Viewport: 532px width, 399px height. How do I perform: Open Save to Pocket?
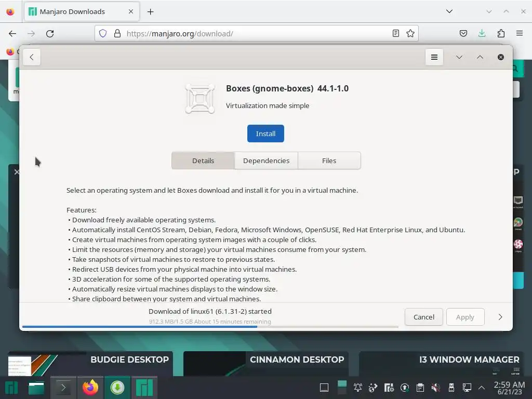click(x=463, y=33)
